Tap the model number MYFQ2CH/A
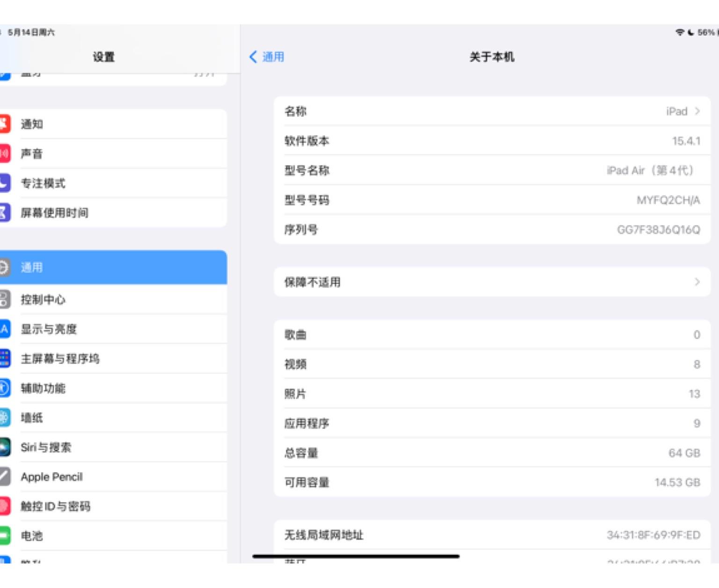 point(668,200)
